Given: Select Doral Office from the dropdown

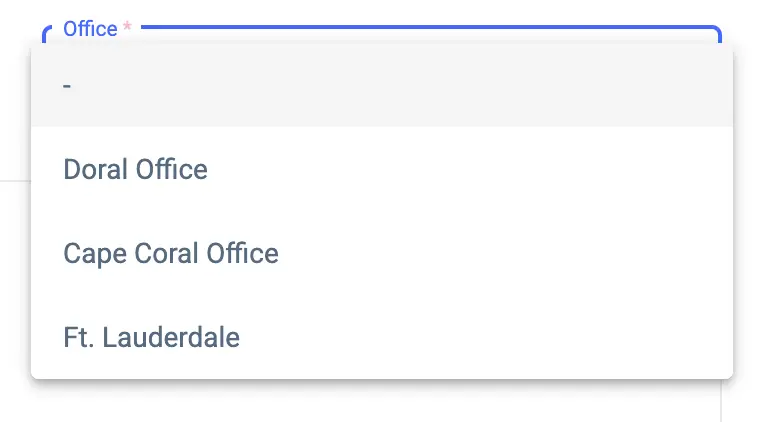Looking at the screenshot, I should point(136,169).
